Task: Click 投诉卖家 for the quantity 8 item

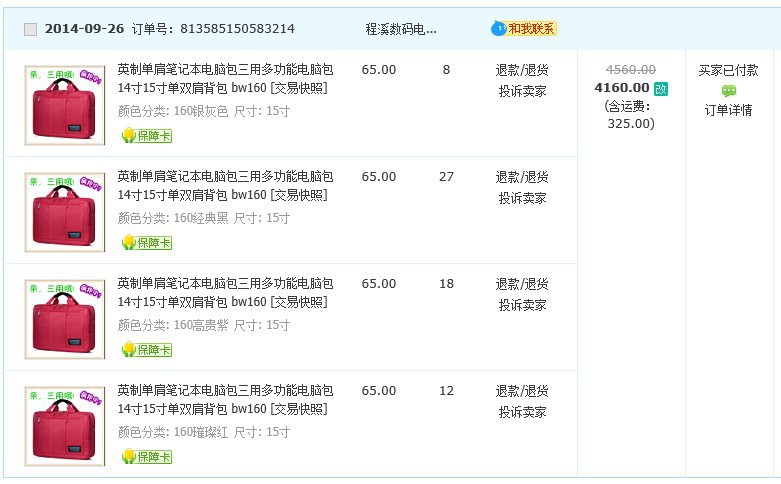Action: pos(522,91)
